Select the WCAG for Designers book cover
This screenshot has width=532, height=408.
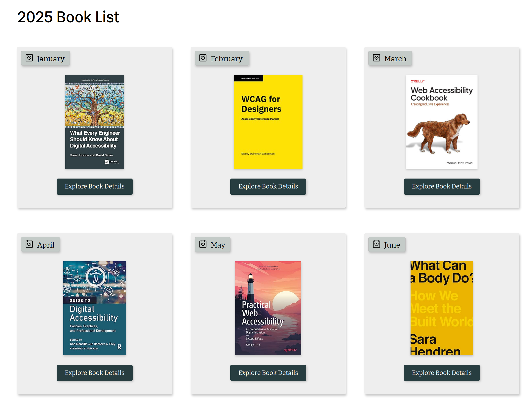[268, 122]
